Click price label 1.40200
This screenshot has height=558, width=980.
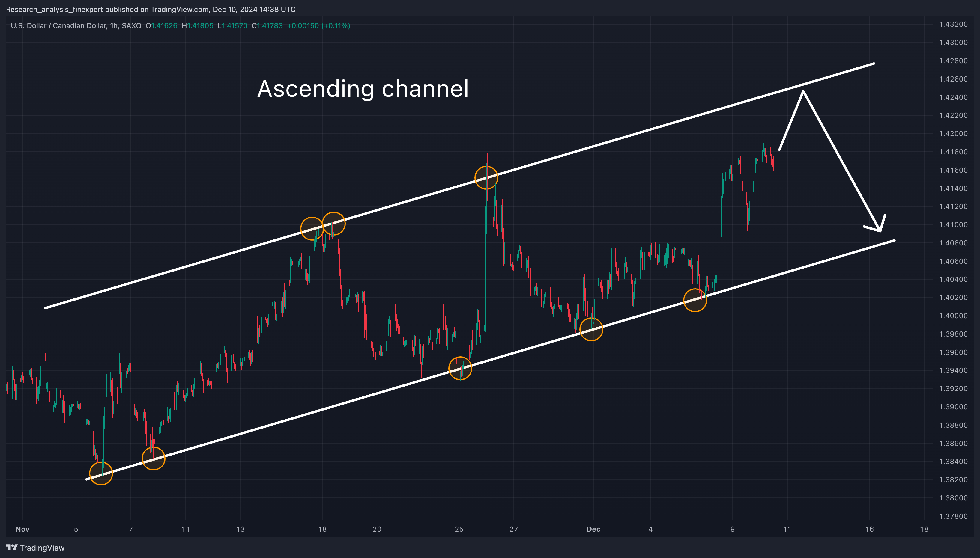tap(953, 297)
